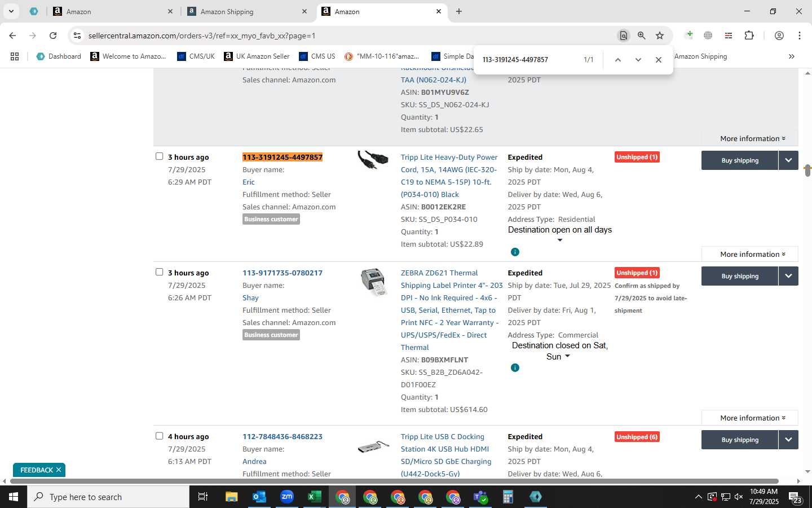Open buyer Eric's profile link
Screen dimensions: 812x508
coord(249,182)
